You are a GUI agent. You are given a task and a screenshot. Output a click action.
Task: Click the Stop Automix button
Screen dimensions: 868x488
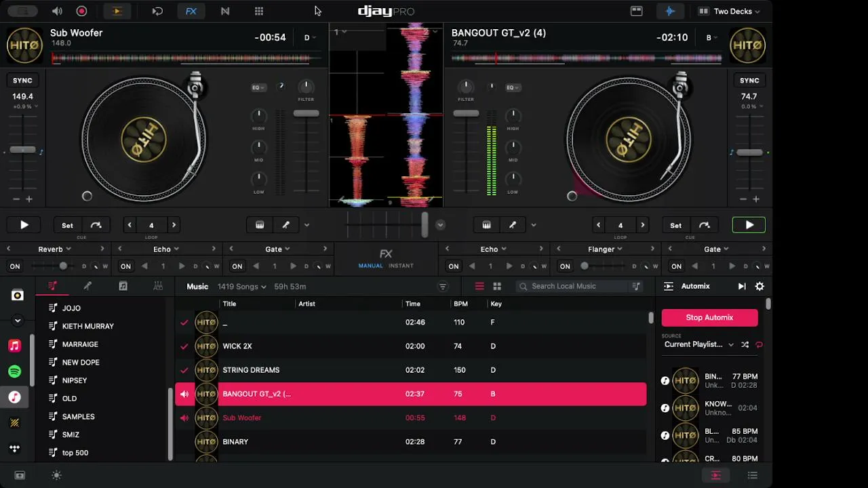(x=709, y=317)
